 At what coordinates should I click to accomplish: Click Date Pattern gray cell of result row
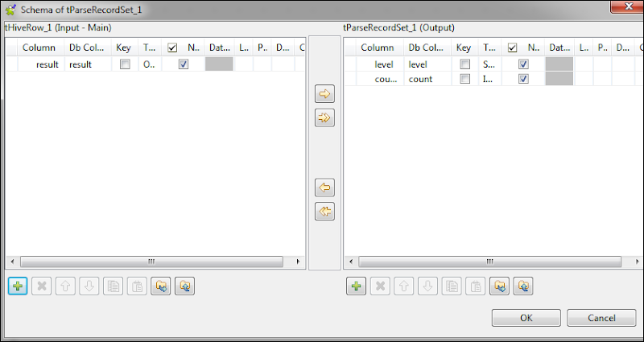point(219,64)
